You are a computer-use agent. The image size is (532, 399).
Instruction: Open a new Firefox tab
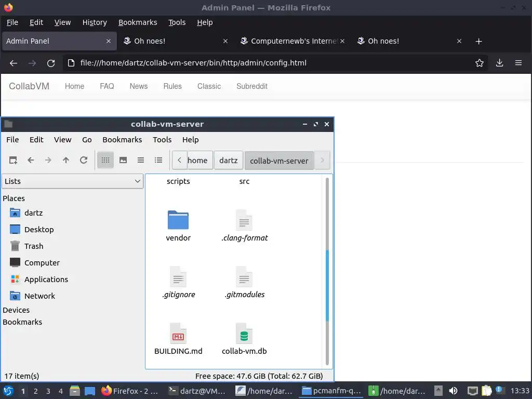click(x=478, y=42)
